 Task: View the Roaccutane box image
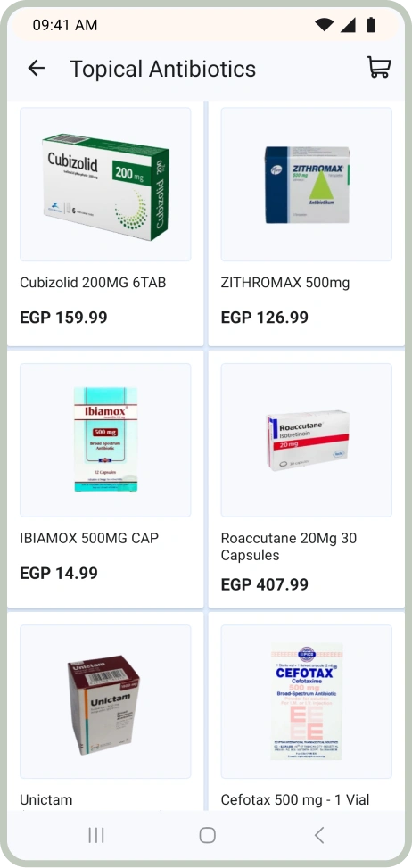pos(307,440)
